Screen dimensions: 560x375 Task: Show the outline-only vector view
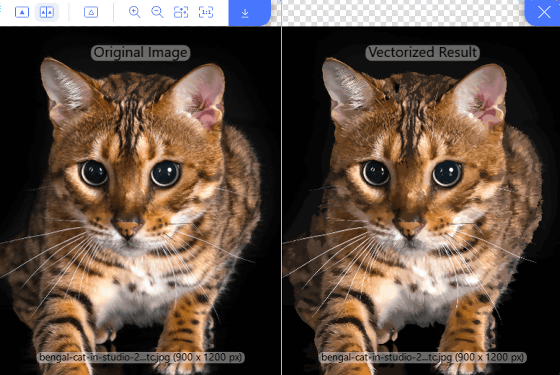(x=91, y=12)
